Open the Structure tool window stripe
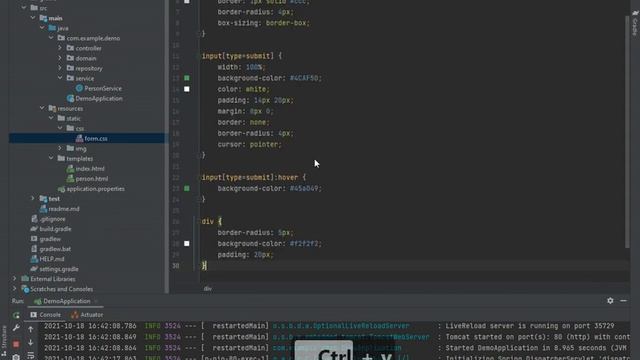The height and width of the screenshot is (360, 640). (x=4, y=341)
